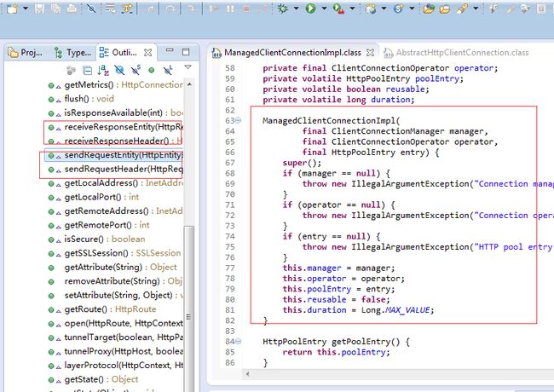Select flush() : void in Outline

[81, 99]
